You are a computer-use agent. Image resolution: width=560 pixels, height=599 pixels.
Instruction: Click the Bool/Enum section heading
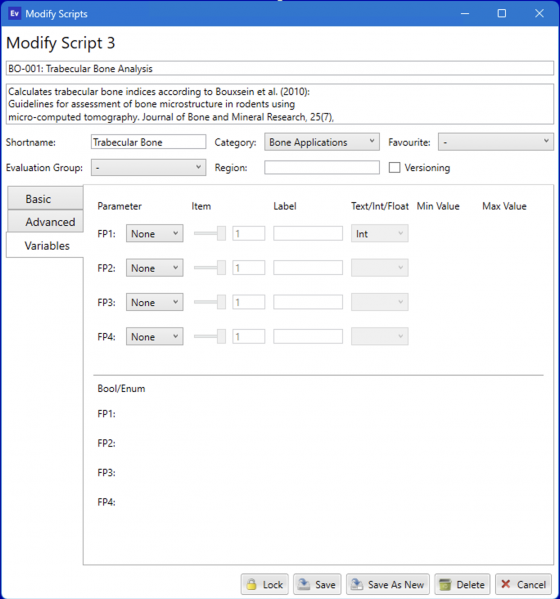click(x=121, y=389)
